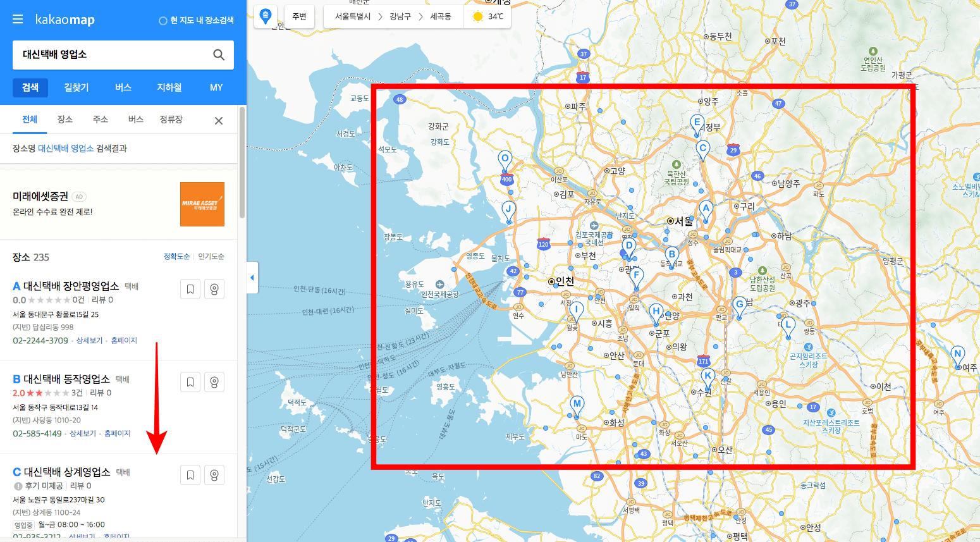Show 동작영업소 location pin on map
Image resolution: width=980 pixels, height=542 pixels.
[x=214, y=382]
